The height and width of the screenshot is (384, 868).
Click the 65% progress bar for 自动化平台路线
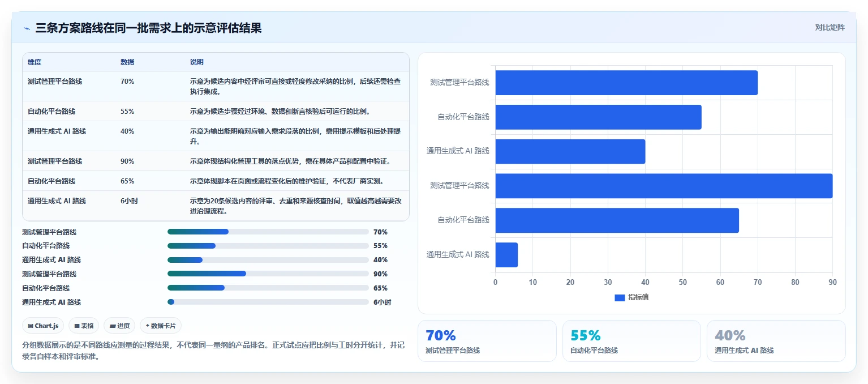pyautogui.click(x=268, y=288)
